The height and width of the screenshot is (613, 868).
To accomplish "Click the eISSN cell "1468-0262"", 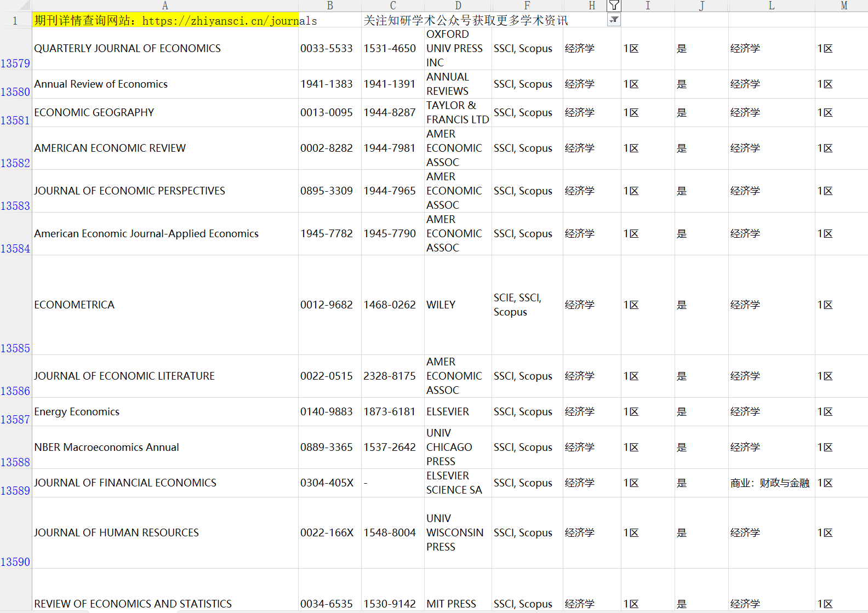I will (393, 305).
